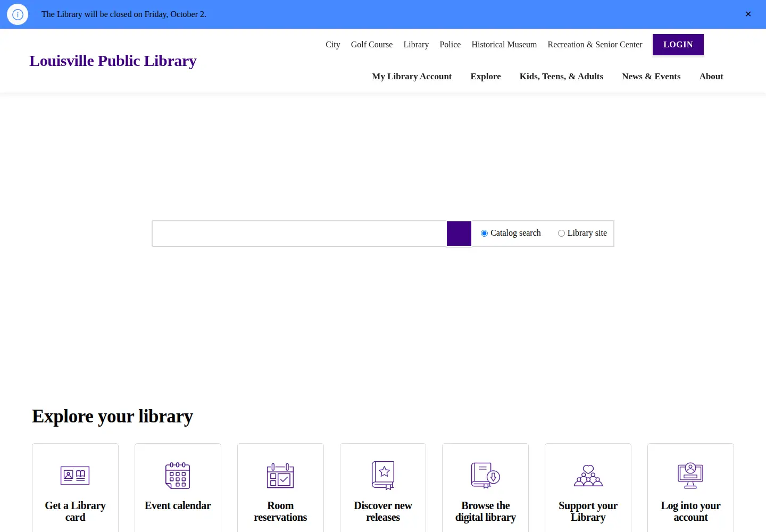Open the Police link

[x=450, y=45]
